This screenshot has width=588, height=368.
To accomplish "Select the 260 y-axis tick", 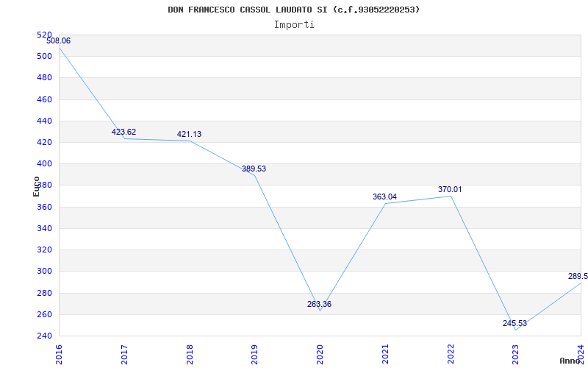I will (x=44, y=314).
